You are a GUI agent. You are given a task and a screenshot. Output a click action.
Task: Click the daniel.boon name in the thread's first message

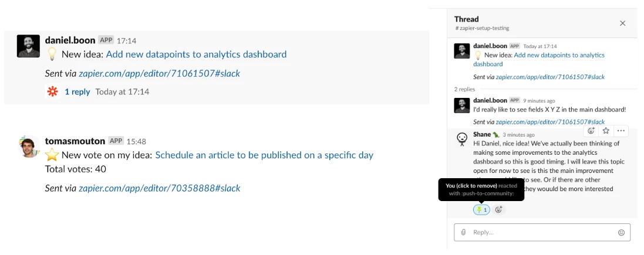[490, 46]
